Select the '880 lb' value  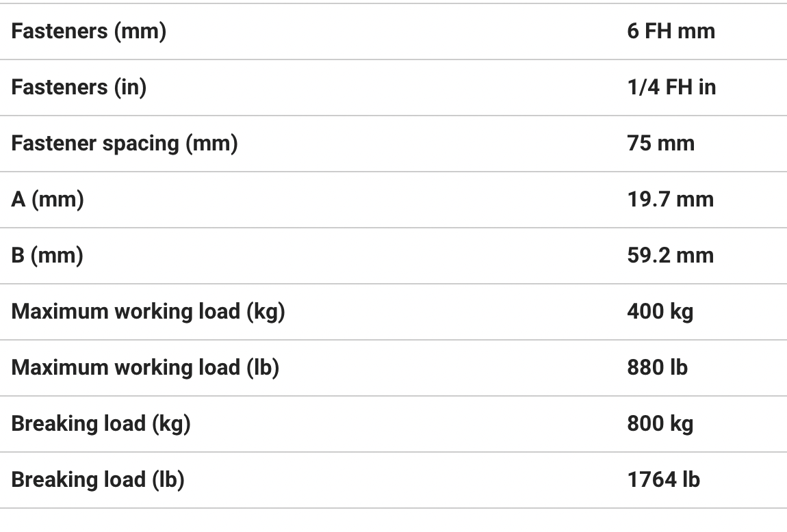(x=657, y=368)
